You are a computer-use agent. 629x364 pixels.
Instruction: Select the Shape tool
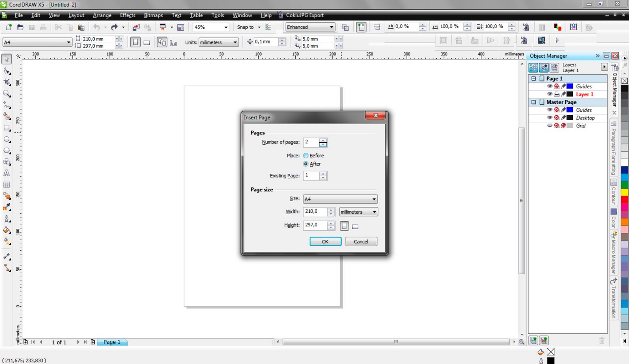[6, 71]
